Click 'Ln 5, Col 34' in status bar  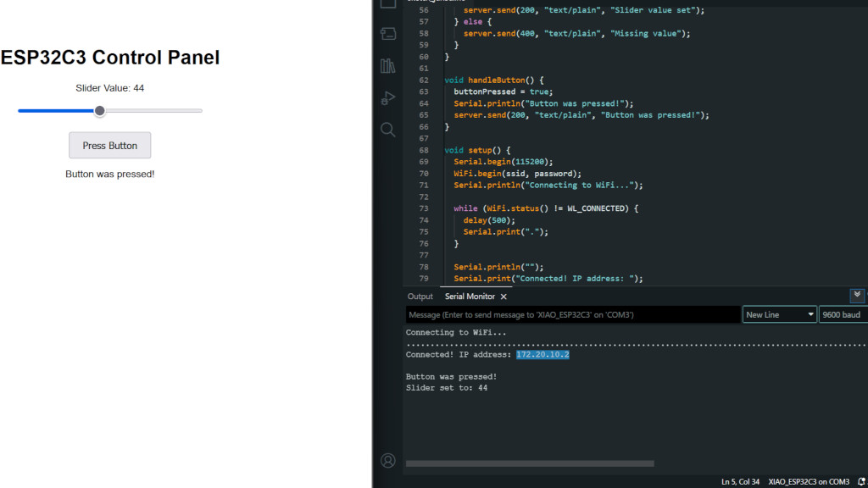coord(740,482)
